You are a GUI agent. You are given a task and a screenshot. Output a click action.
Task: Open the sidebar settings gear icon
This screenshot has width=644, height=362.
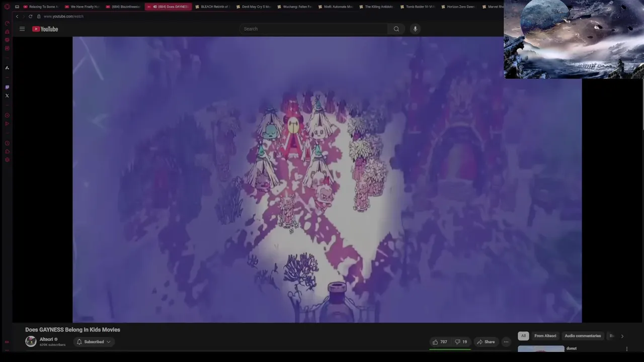pyautogui.click(x=7, y=160)
